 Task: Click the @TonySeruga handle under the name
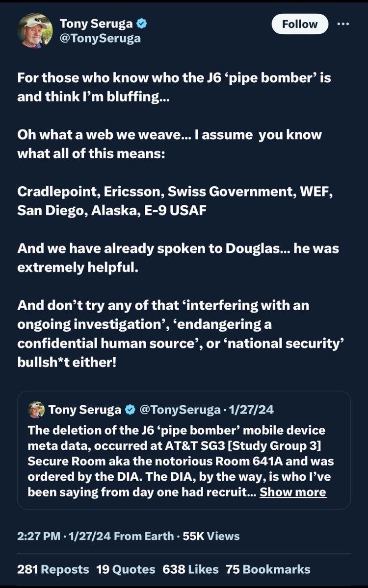pyautogui.click(x=100, y=38)
